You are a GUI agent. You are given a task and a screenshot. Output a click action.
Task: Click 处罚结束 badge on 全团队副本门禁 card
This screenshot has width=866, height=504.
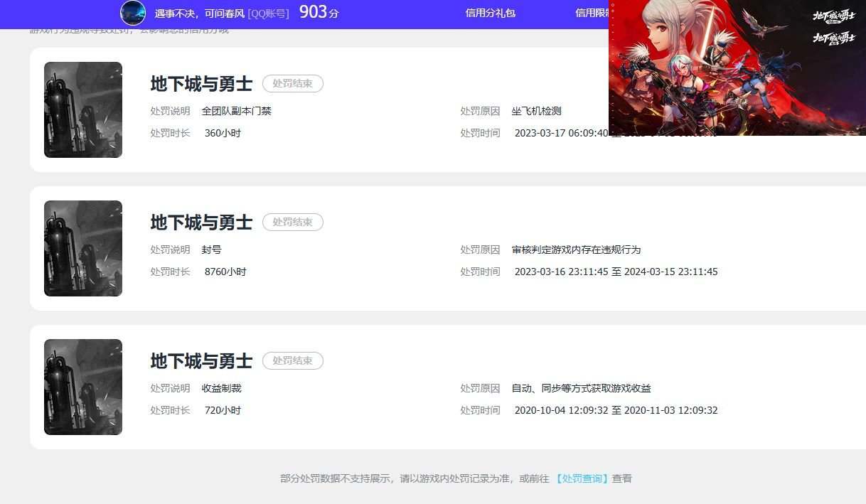coord(293,83)
